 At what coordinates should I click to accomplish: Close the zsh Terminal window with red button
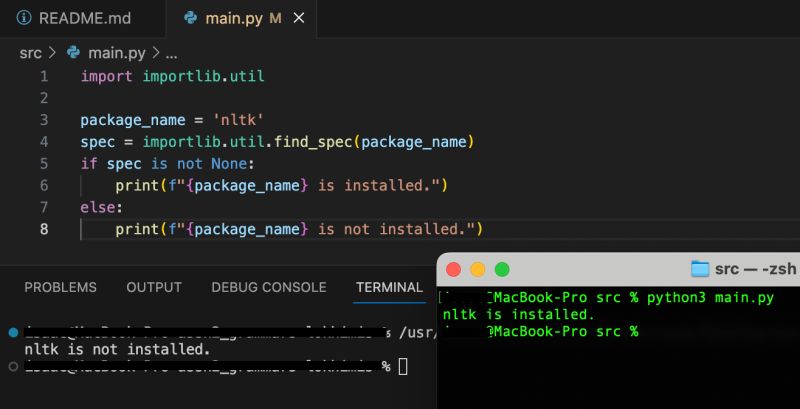[453, 269]
